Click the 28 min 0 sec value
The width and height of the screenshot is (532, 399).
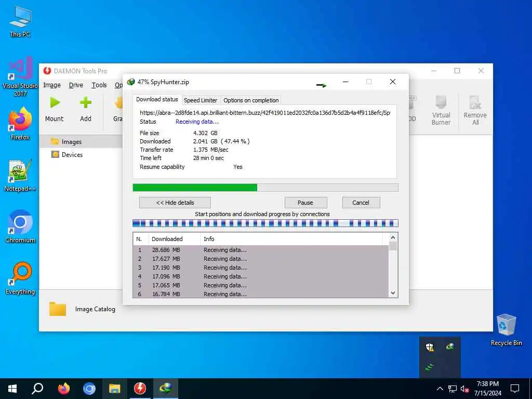point(208,158)
